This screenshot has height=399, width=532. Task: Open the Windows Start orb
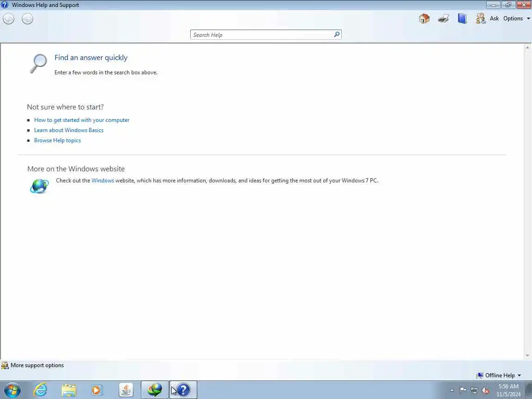tap(12, 390)
